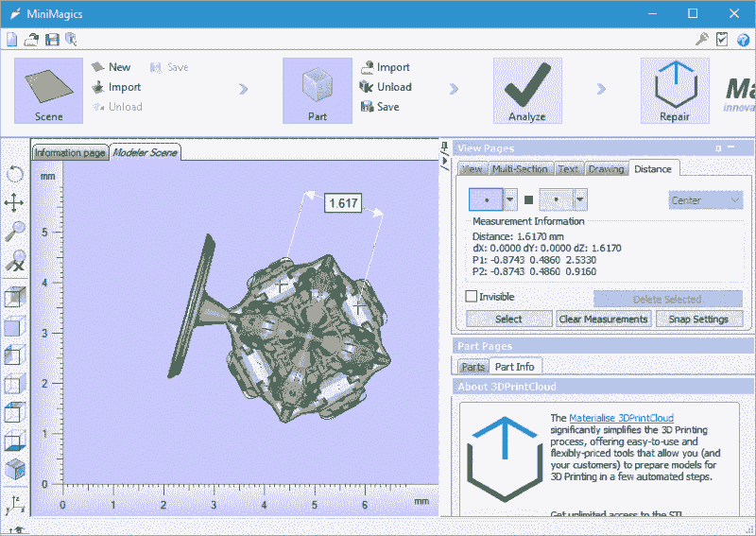
Task: Click the open file icon in top toolbar
Action: 32,39
